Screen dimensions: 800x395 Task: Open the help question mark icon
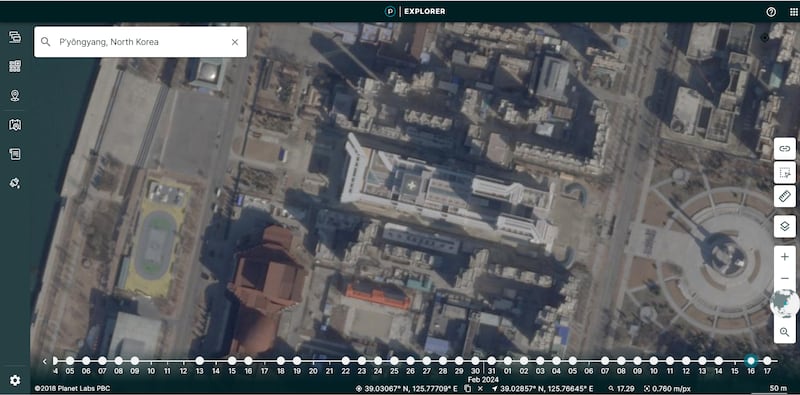click(x=771, y=12)
